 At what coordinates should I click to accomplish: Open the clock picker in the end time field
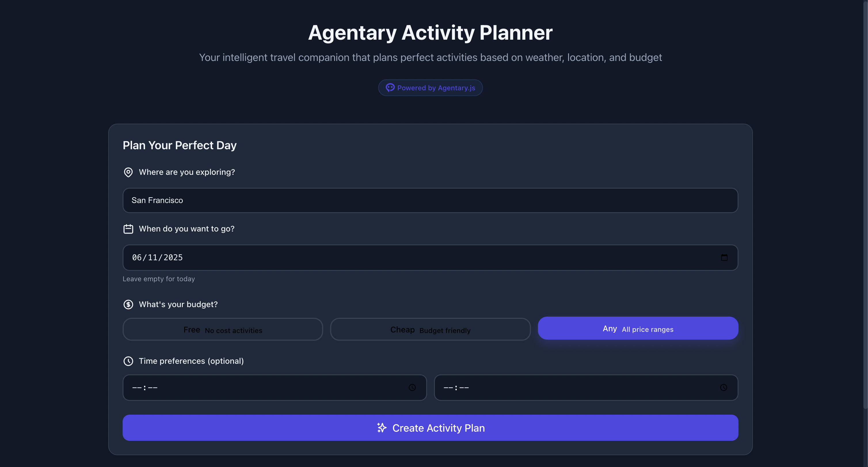point(724,388)
